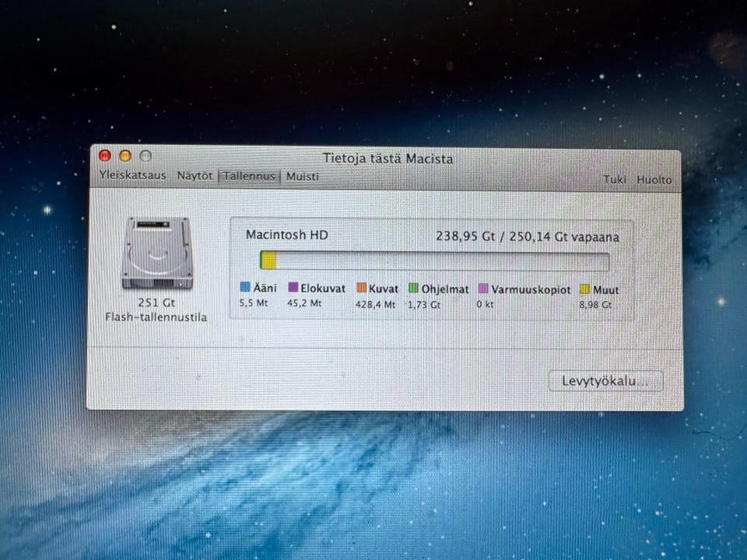
Task: Click the Tietoja tästä Macista window title
Action: [388, 159]
